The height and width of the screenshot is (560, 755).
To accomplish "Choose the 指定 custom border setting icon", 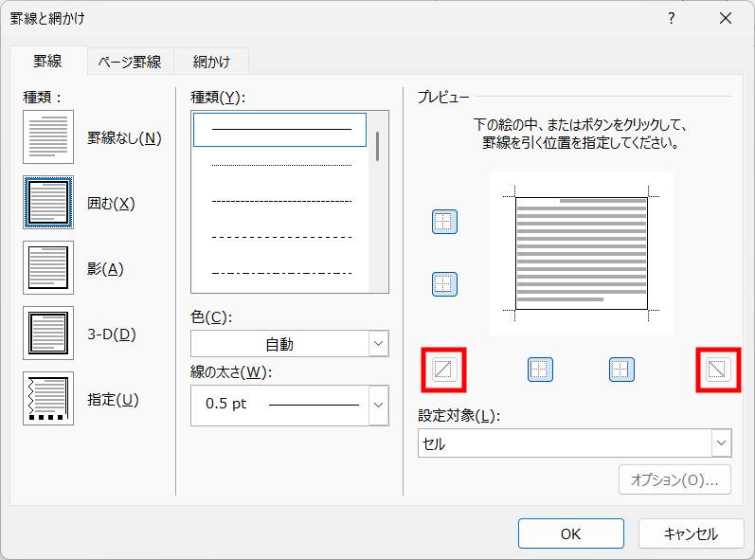I will (47, 399).
